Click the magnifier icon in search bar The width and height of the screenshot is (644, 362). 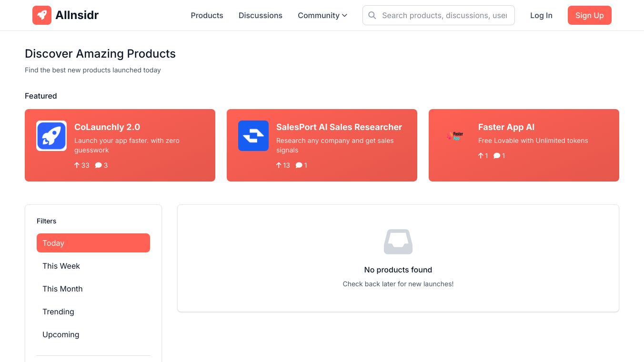click(372, 15)
